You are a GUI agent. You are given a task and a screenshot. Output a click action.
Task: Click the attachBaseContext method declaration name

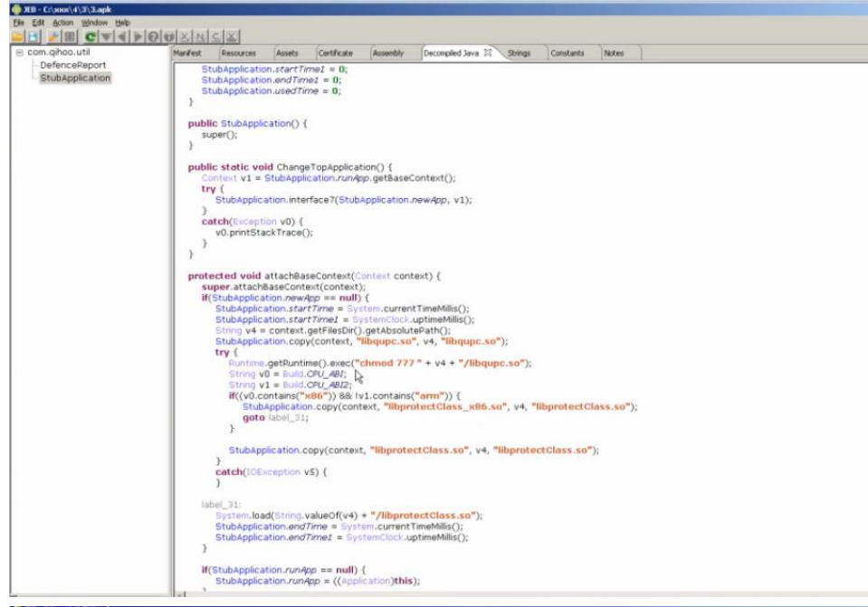(x=307, y=276)
